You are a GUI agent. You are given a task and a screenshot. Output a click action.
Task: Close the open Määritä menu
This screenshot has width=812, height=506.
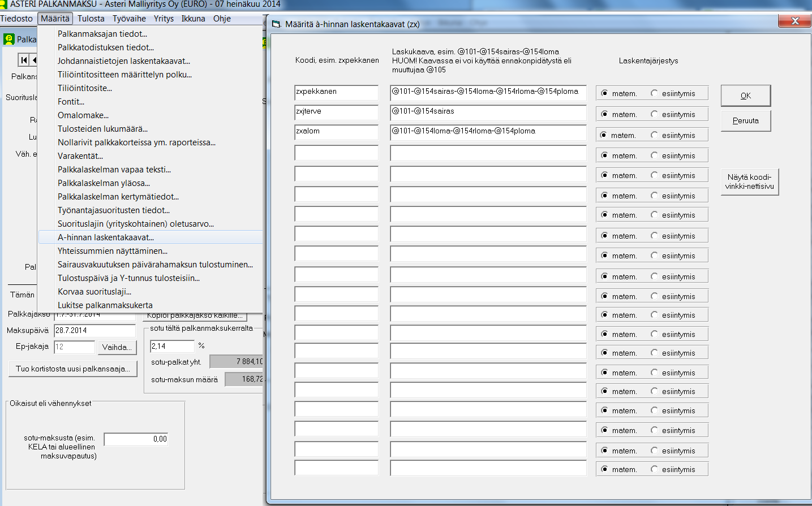coord(55,19)
